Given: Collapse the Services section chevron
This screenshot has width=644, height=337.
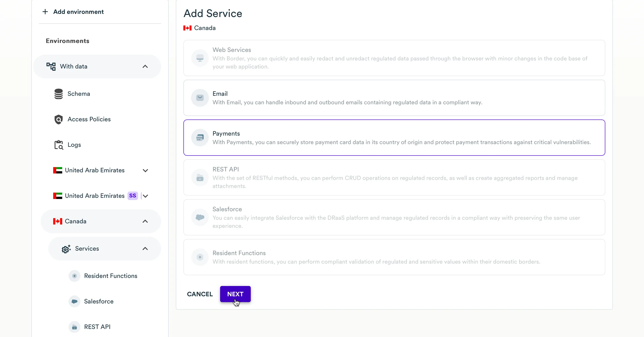Looking at the screenshot, I should point(145,249).
